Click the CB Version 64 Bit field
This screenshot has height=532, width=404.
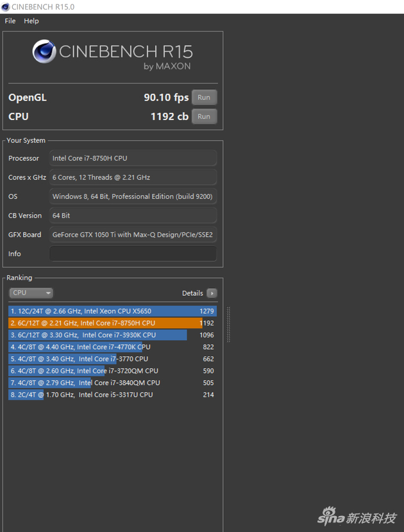point(133,216)
